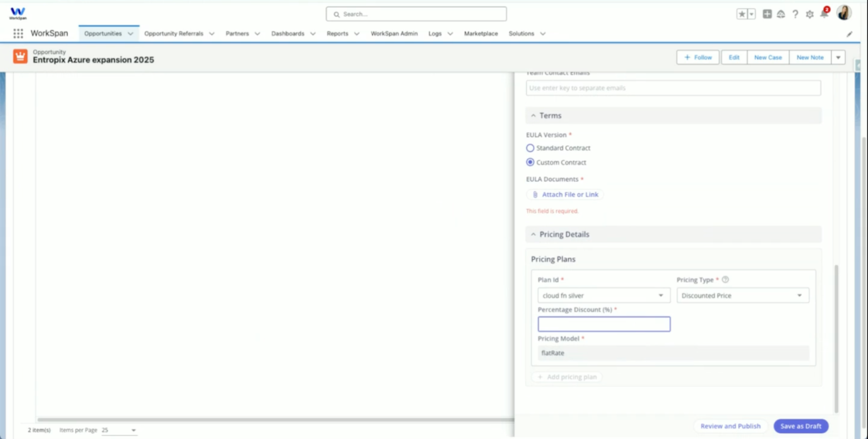Open the Opportunities tab
The height and width of the screenshot is (439, 868).
click(103, 34)
